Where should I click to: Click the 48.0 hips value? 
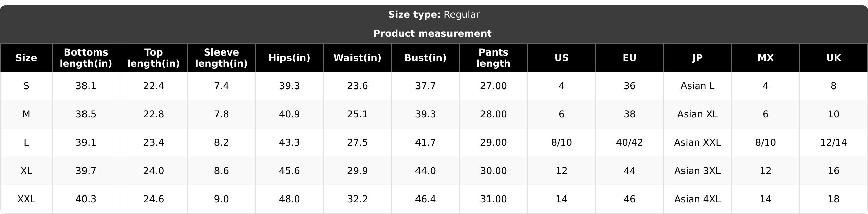[x=290, y=199]
